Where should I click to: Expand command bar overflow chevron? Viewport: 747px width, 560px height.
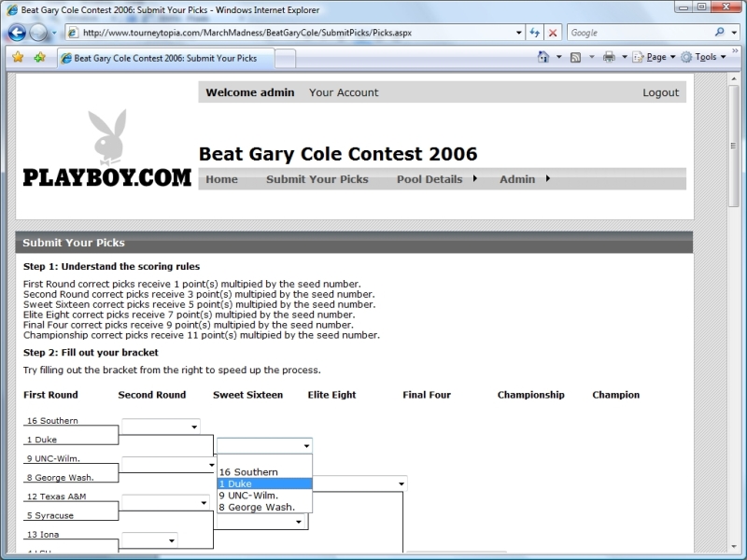pyautogui.click(x=735, y=50)
